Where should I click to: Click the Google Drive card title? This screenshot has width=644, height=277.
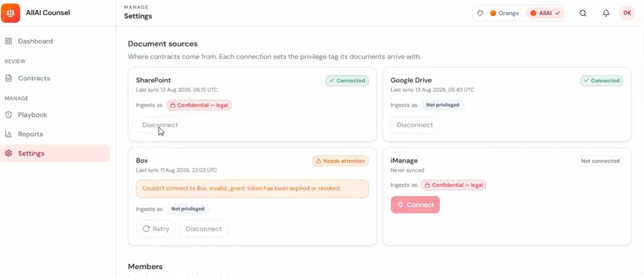click(411, 80)
